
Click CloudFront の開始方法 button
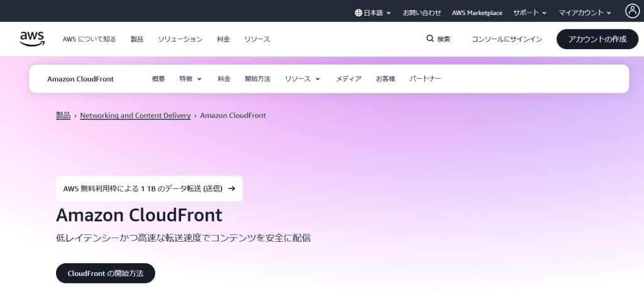click(106, 273)
